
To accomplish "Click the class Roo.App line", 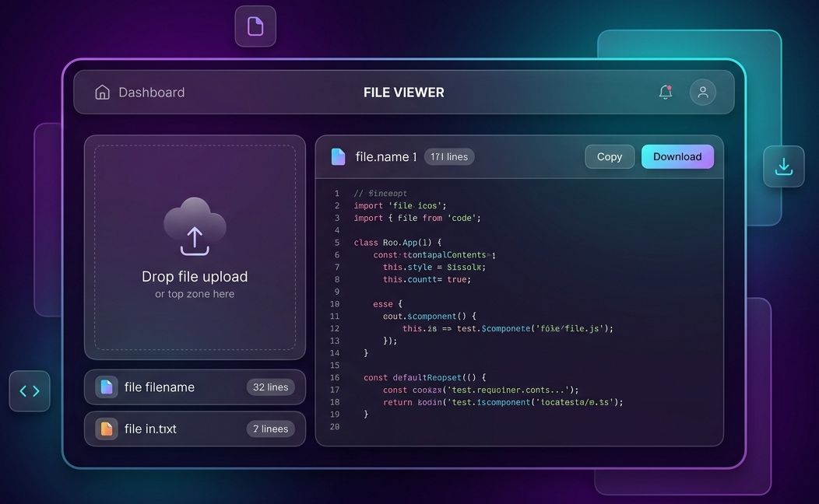I will click(398, 243).
